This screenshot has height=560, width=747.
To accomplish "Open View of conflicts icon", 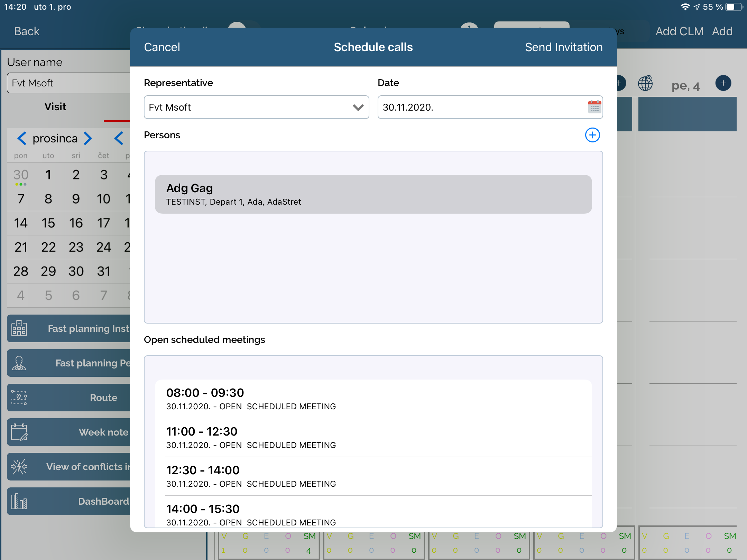I will 19,467.
